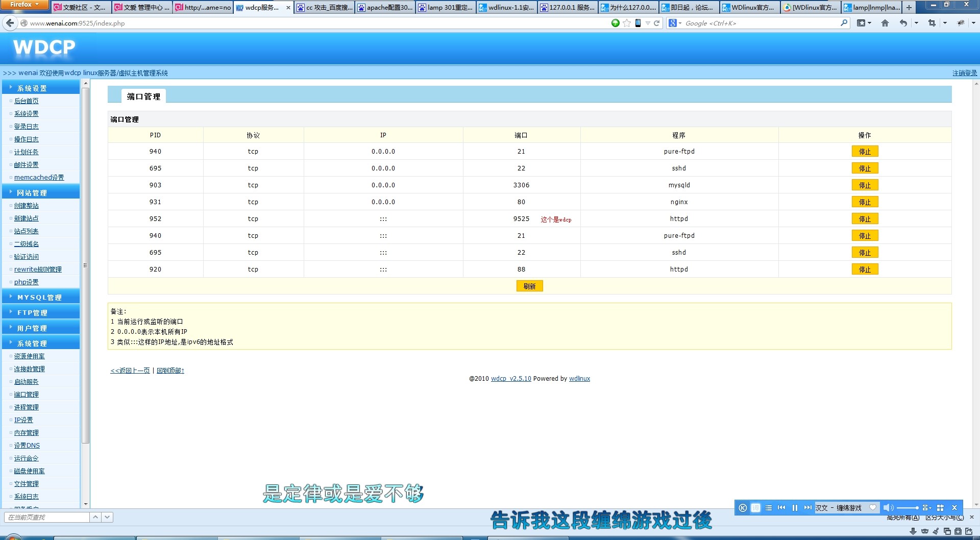The image size is (980, 540).
Task: Open the sound effect dropdown in music player
Action: point(927,508)
